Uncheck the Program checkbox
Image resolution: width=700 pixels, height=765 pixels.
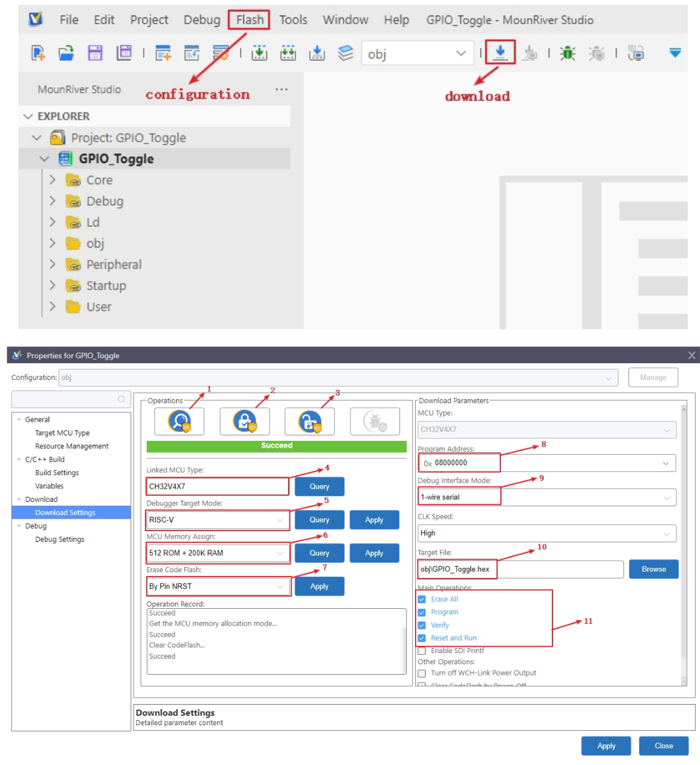coord(422,612)
